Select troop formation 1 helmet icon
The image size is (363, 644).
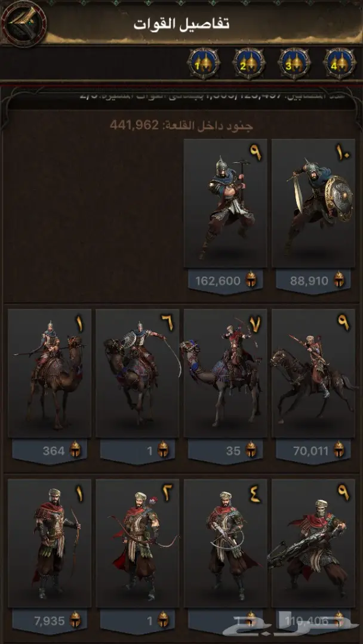coord(204,64)
